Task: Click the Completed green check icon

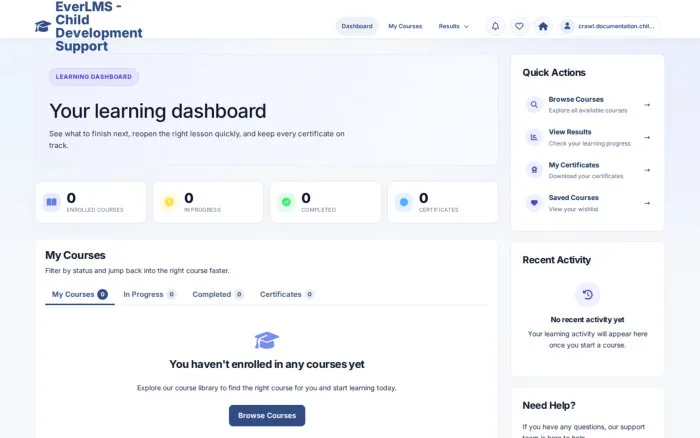Action: [x=286, y=202]
